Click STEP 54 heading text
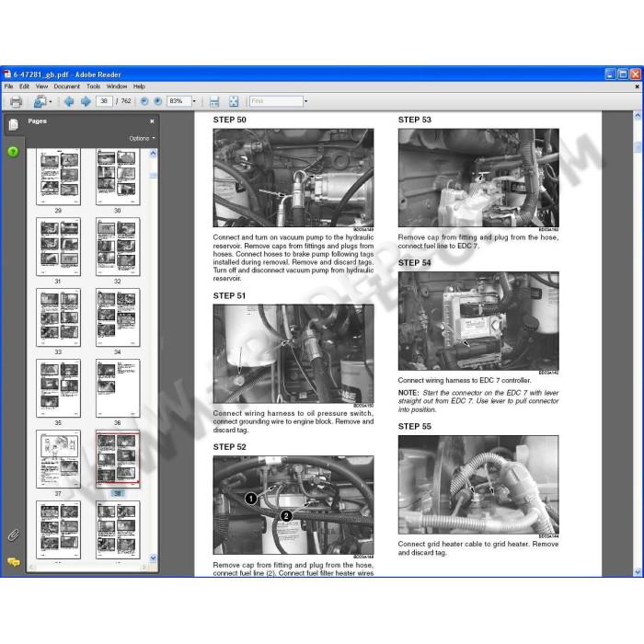 (414, 263)
